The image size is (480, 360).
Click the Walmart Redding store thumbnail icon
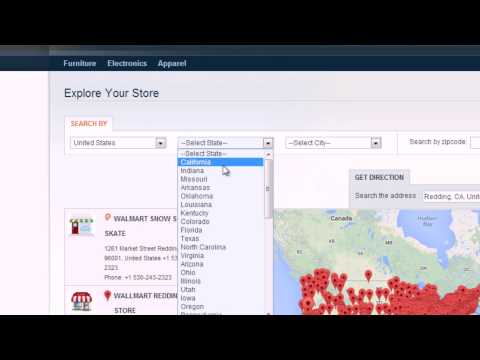[81, 301]
